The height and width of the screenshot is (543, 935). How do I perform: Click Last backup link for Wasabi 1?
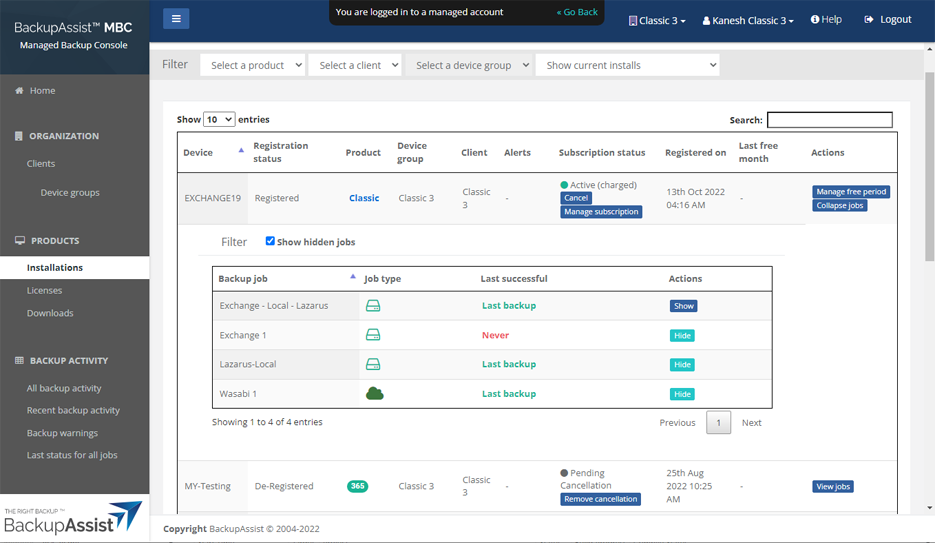(509, 393)
